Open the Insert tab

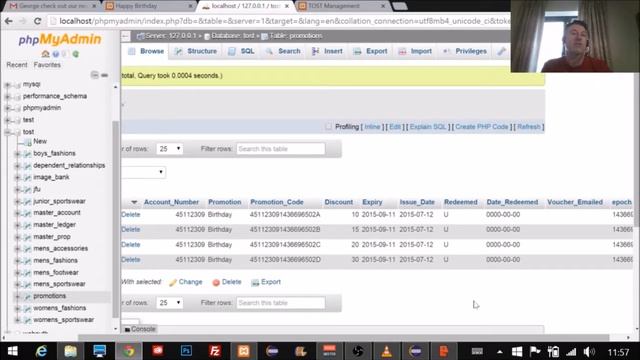327,51
